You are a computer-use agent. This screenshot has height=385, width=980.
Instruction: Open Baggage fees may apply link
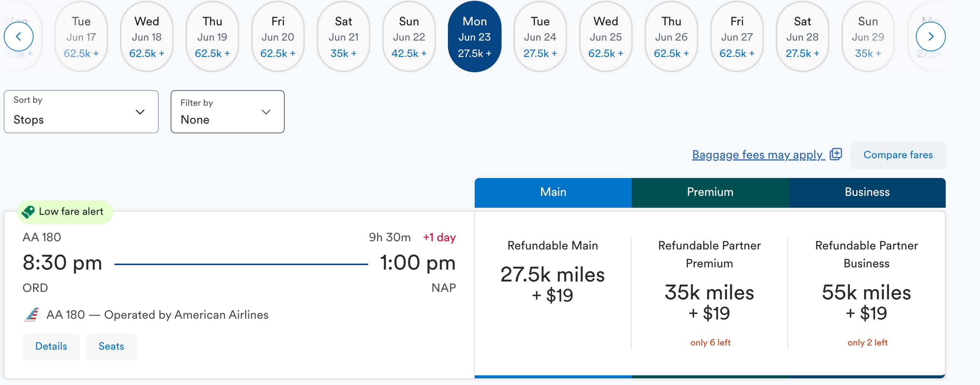pos(758,155)
